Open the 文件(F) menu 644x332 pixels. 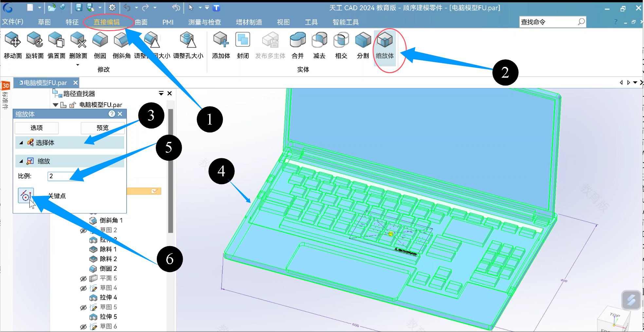pos(13,22)
